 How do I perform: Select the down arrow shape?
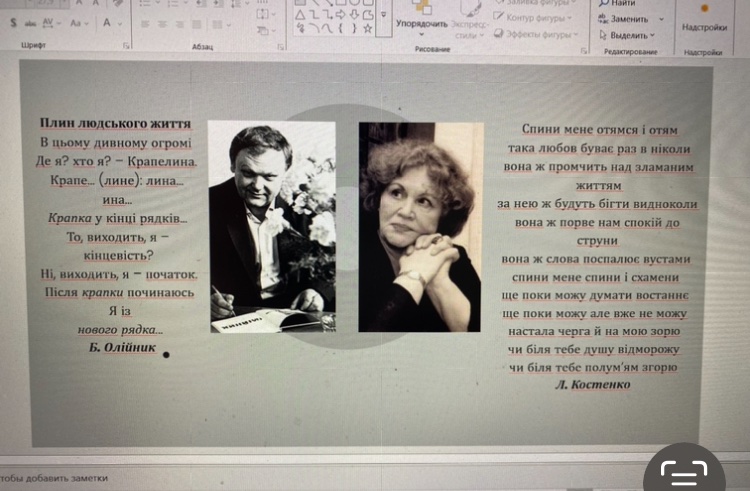click(354, 15)
